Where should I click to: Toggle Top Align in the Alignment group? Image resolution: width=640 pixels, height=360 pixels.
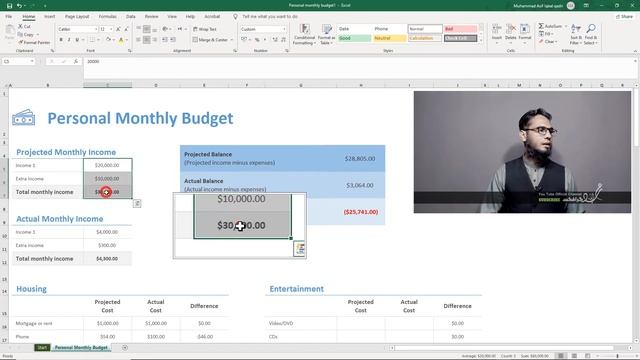(139, 29)
